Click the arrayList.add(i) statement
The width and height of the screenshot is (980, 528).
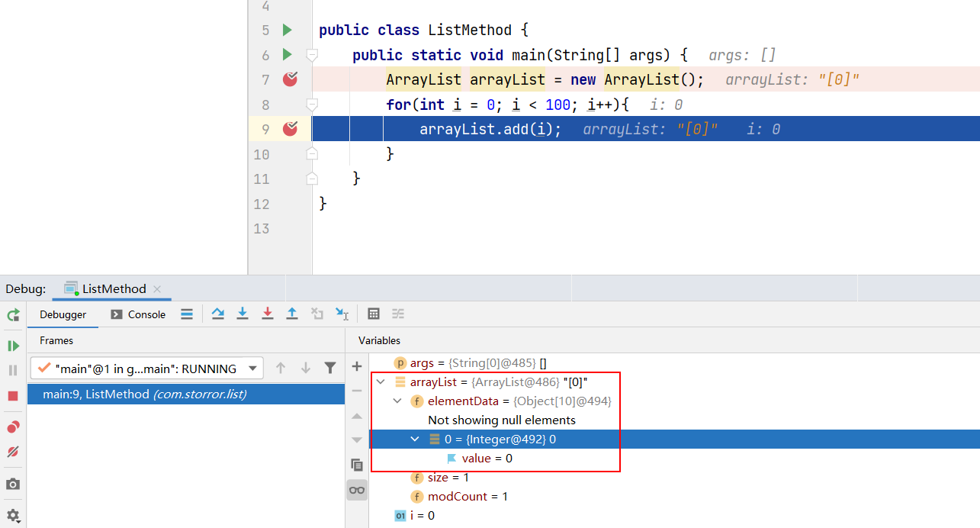coord(490,130)
